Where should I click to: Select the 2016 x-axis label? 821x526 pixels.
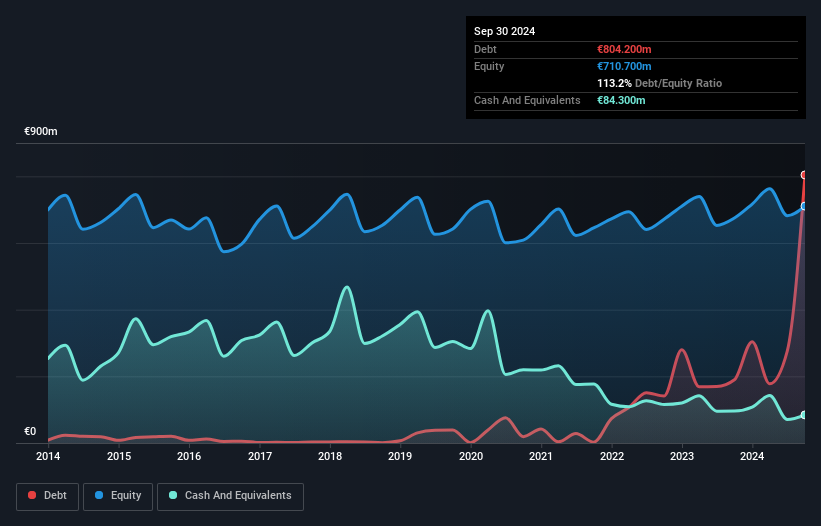(x=189, y=456)
